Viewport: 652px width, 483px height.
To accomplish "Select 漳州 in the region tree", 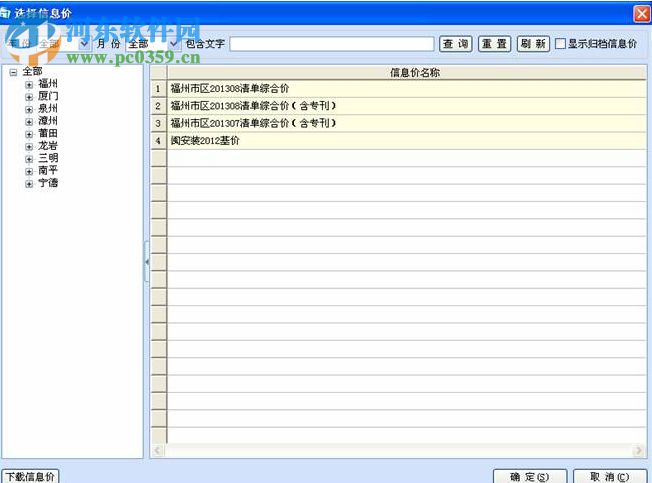I will tap(48, 121).
